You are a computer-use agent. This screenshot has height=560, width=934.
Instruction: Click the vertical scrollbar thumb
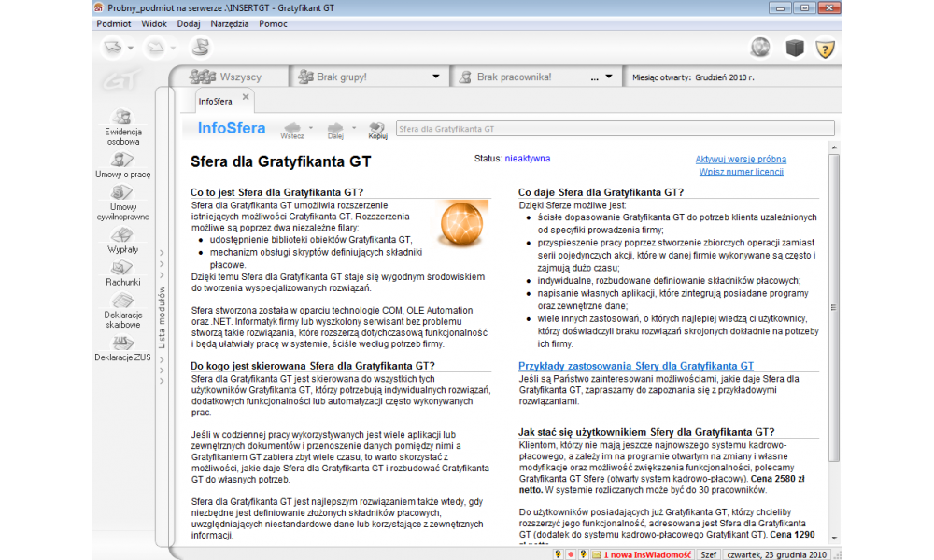[834, 307]
